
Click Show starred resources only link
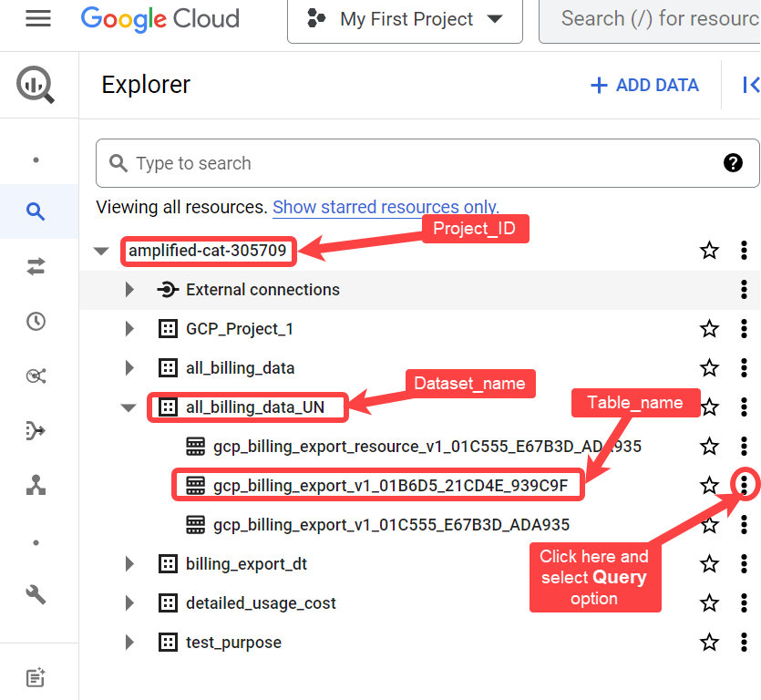click(386, 207)
